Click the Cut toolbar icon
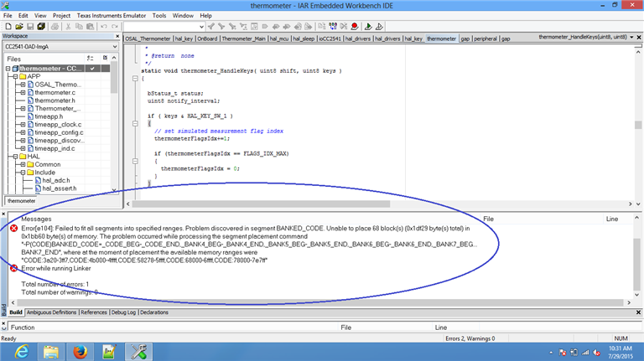The height and width of the screenshot is (361, 644). click(x=68, y=26)
